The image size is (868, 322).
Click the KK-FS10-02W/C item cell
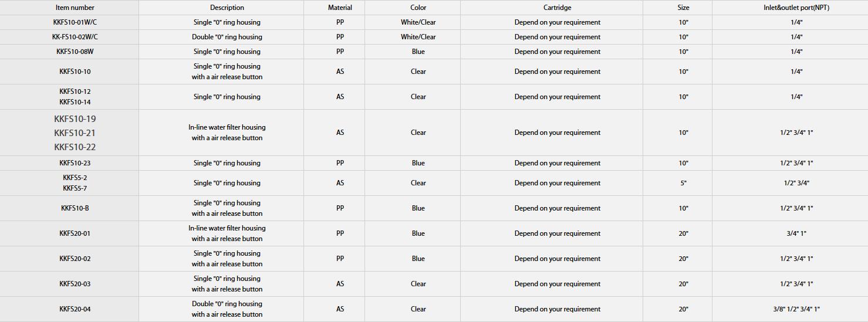(x=75, y=37)
